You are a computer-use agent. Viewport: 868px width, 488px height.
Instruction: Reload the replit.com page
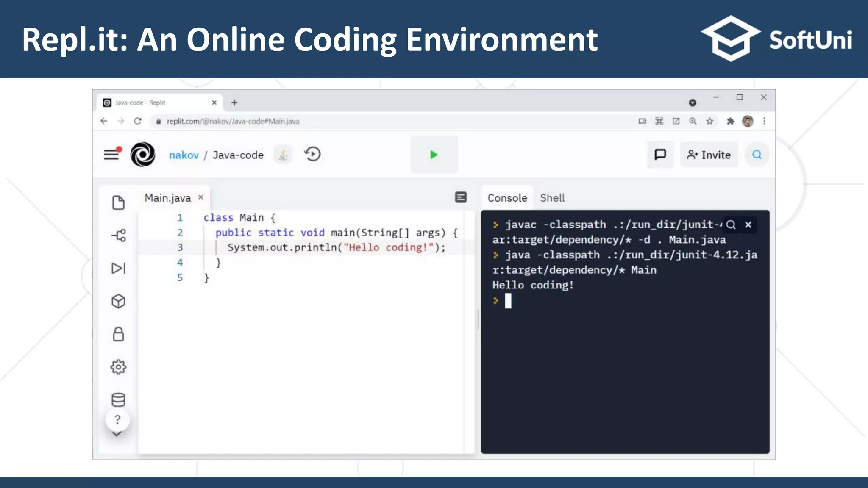tap(138, 121)
